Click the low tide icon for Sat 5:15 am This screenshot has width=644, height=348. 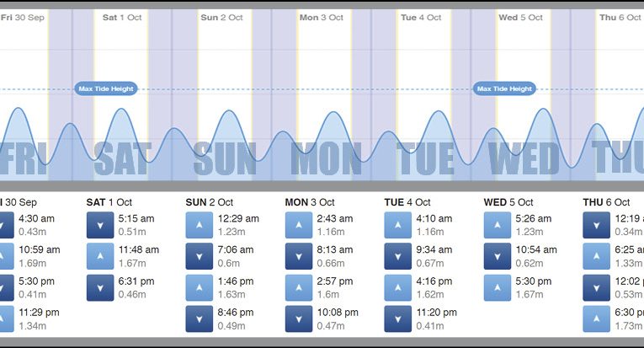tap(99, 225)
